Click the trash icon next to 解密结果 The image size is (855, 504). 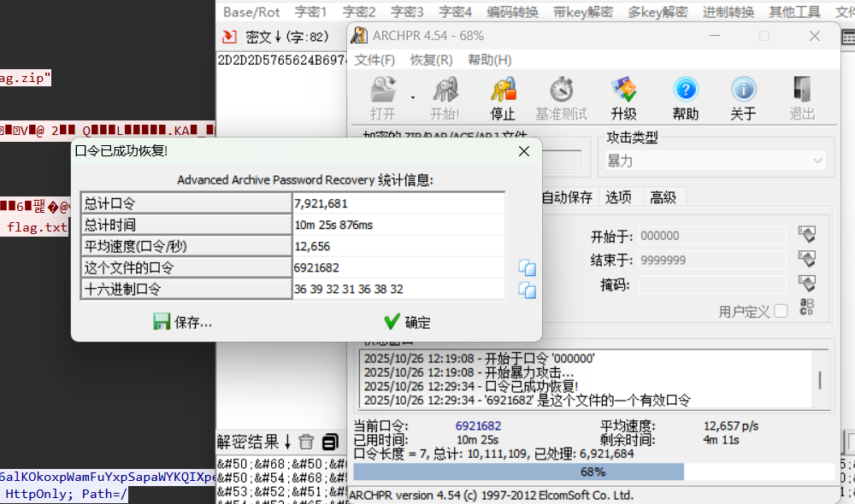[x=306, y=442]
